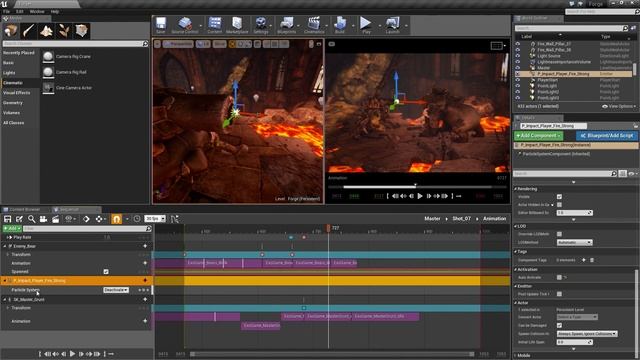Image resolution: width=640 pixels, height=360 pixels.
Task: Go to Master breadcrumb
Action: pos(432,219)
